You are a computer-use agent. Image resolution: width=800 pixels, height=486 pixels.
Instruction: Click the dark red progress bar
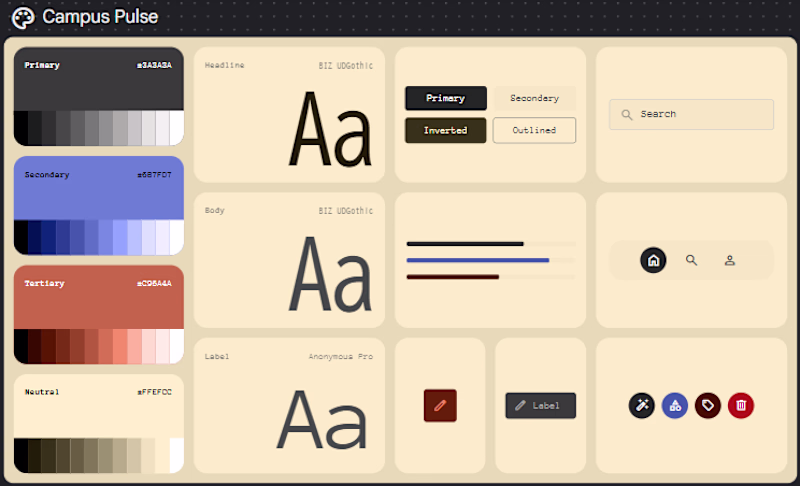453,277
